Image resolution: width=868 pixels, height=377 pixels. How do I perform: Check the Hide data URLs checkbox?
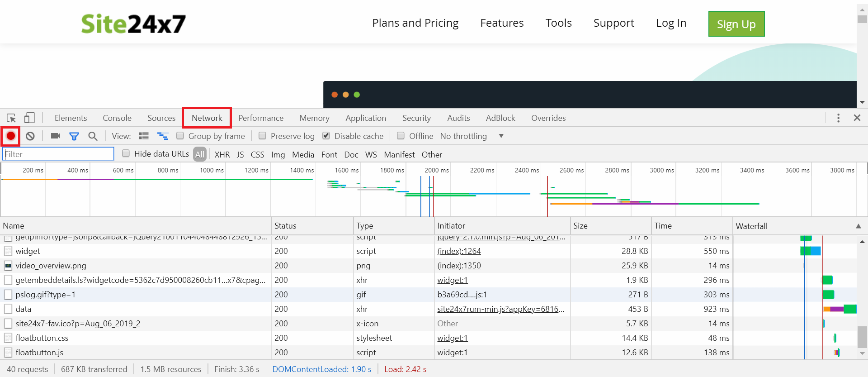pos(126,153)
